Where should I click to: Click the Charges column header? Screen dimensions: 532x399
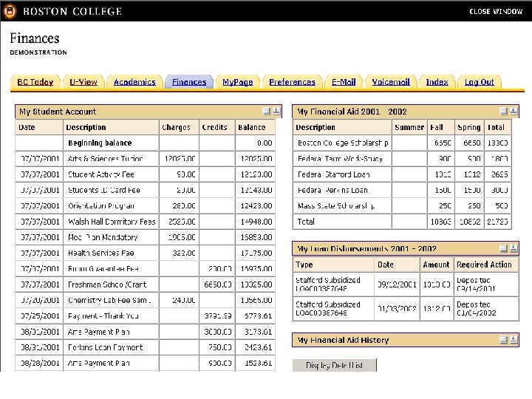[179, 127]
